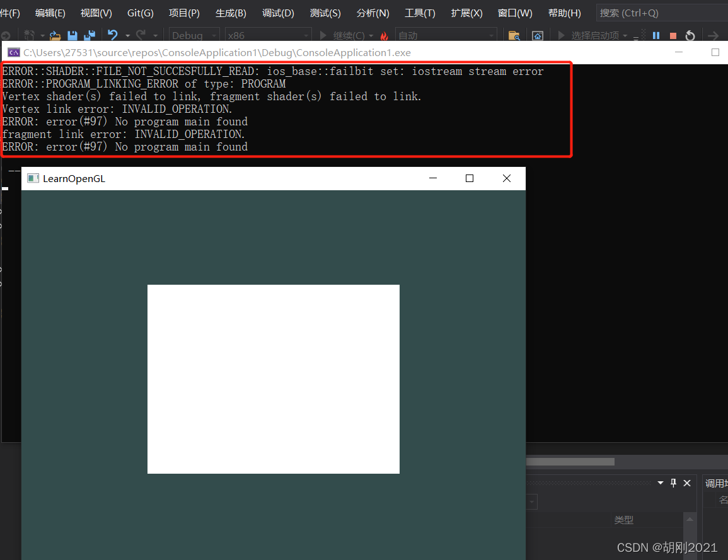
Task: Click 'fragment link error: INVALID_OPERATION' line
Action: [x=123, y=134]
